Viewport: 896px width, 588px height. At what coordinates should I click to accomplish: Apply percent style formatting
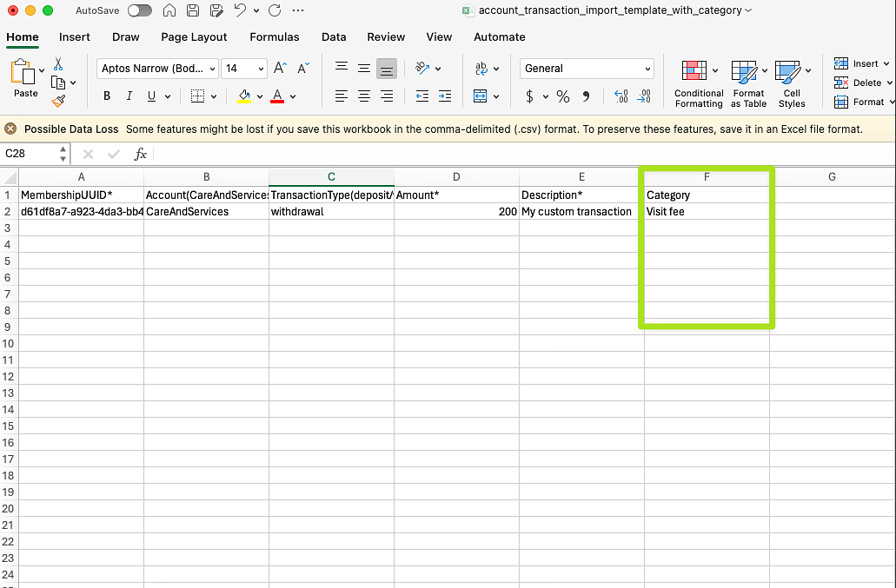pyautogui.click(x=562, y=96)
